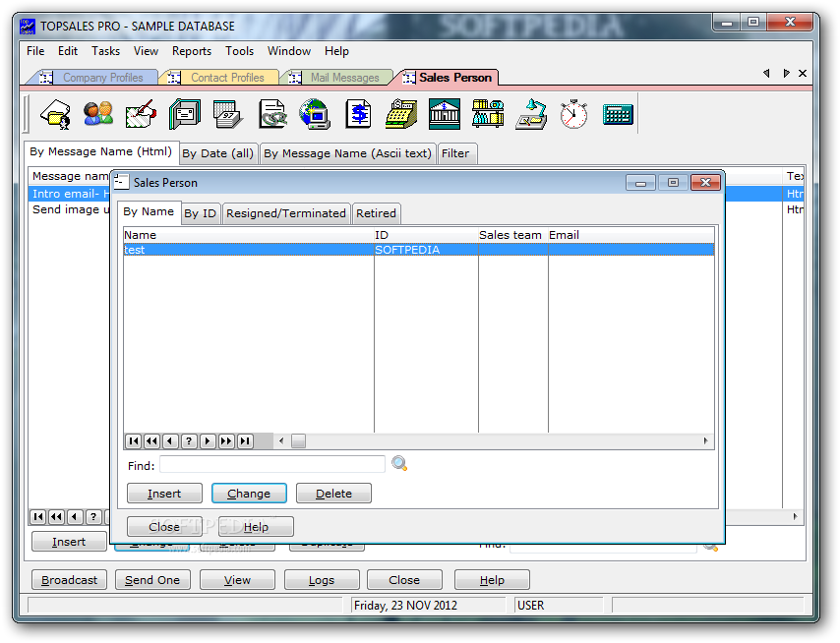
Task: Click in the Sales Person Find field
Action: coord(272,464)
